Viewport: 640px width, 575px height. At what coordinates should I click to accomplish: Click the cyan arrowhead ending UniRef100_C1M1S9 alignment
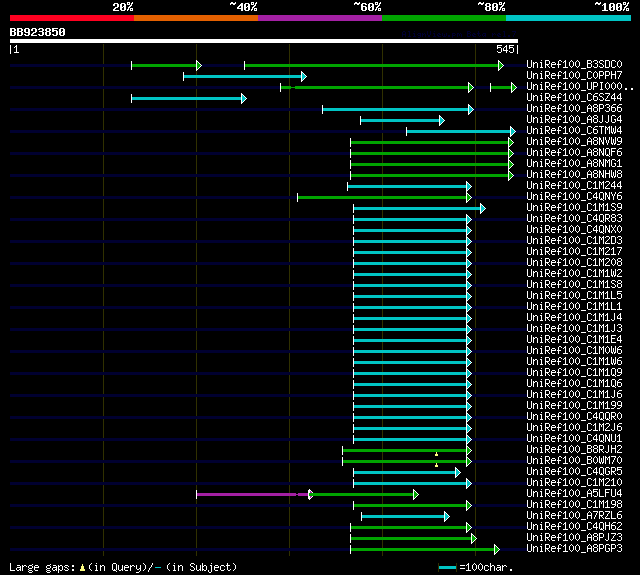(483, 209)
